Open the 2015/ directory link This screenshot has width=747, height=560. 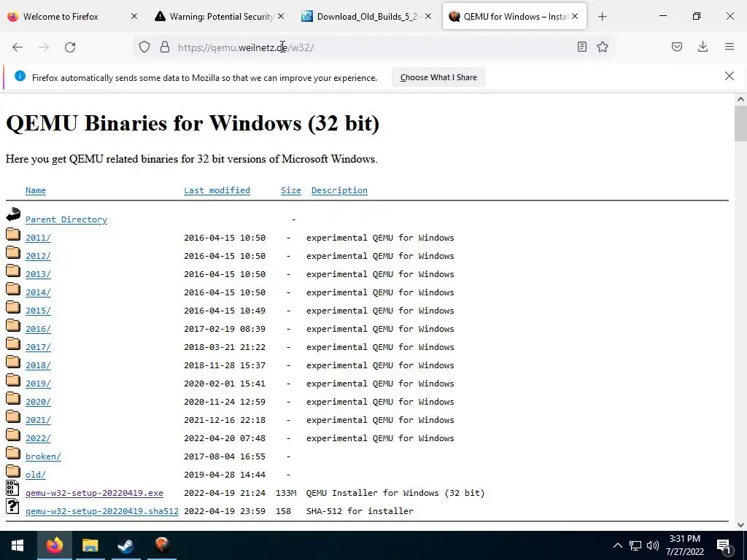38,311
